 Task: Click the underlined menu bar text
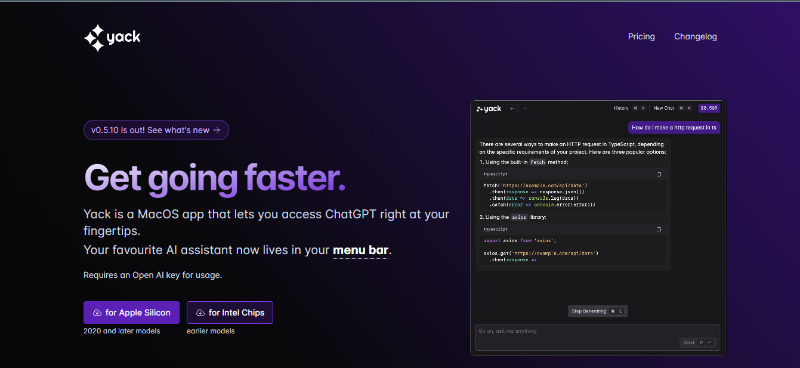(361, 251)
